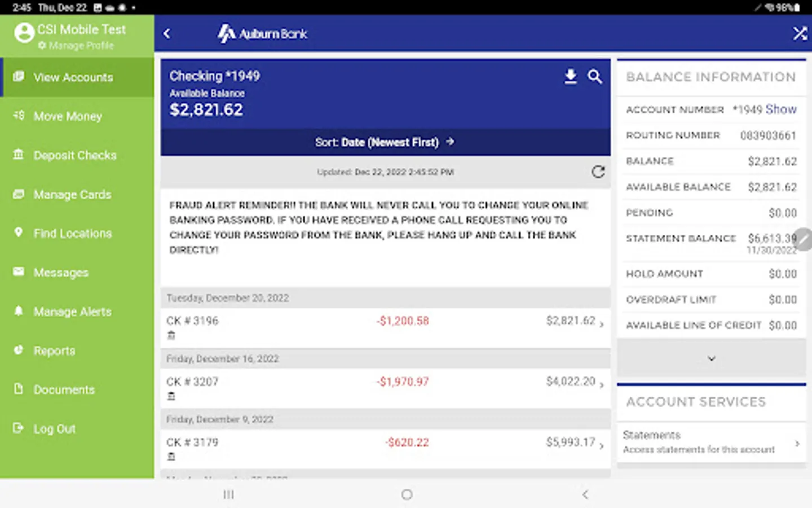
Task: Click the Auburn Bank logo
Action: coord(263,34)
